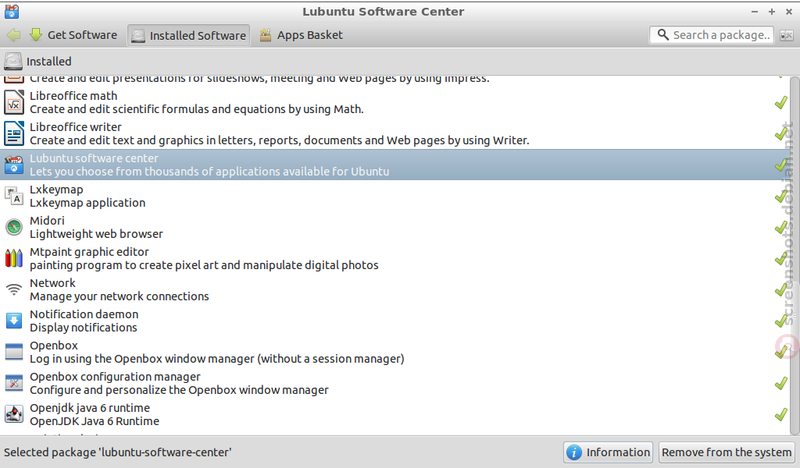Select the Libreoffice math icon
800x468 pixels.
[x=14, y=102]
